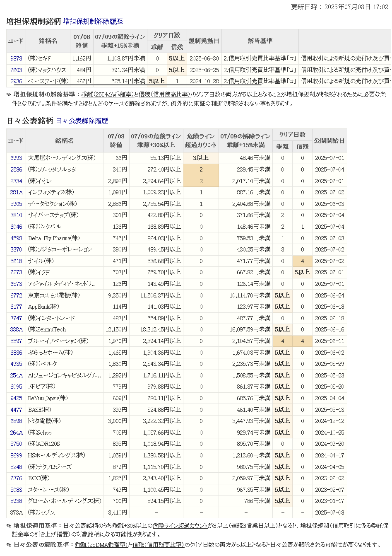Click stock code 5618 link
Screen dimensions: 392x556
click(16, 261)
